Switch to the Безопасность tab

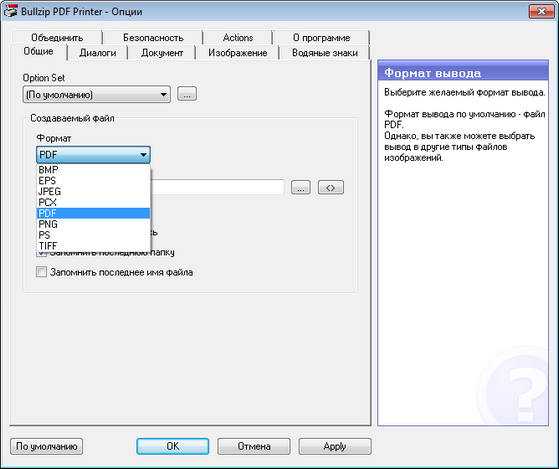point(153,37)
